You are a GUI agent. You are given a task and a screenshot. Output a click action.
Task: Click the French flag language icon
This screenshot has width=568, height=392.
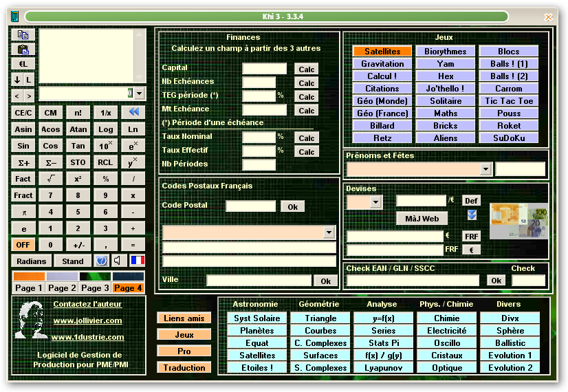pos(138,261)
